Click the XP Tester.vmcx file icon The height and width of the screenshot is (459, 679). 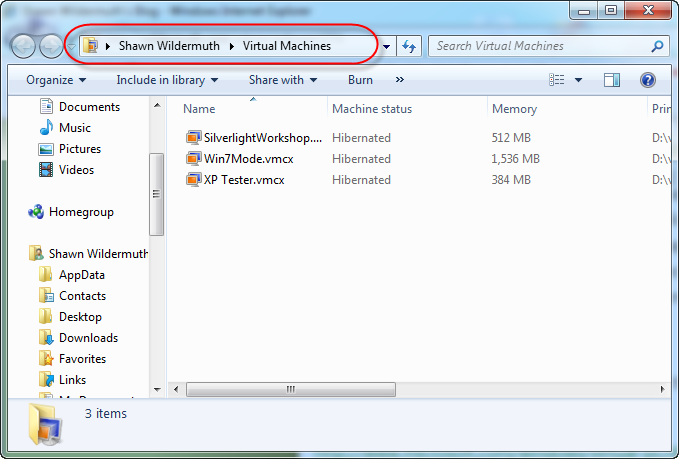tap(194, 180)
